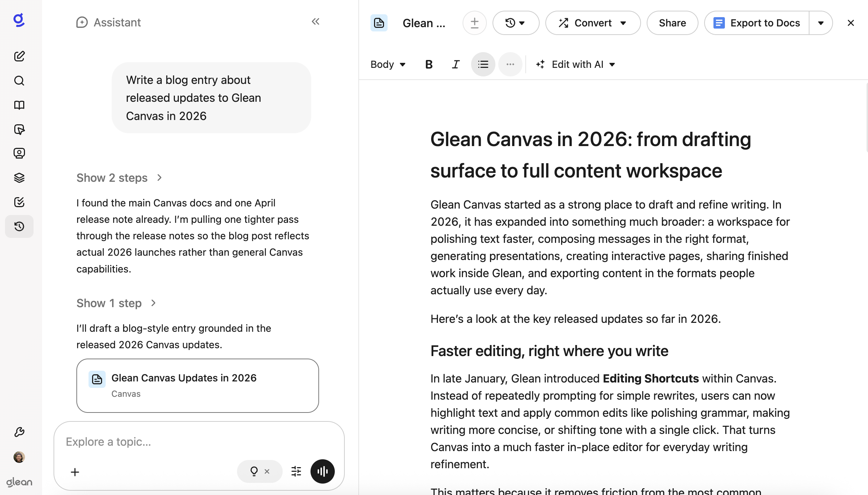
Task: Click the new chat icon beside Assistant
Action: click(82, 22)
